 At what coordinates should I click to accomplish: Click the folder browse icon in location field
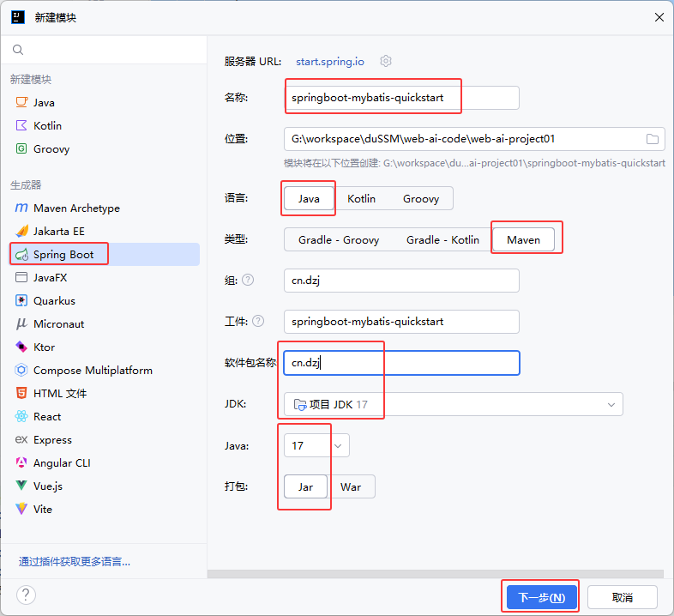pyautogui.click(x=652, y=139)
